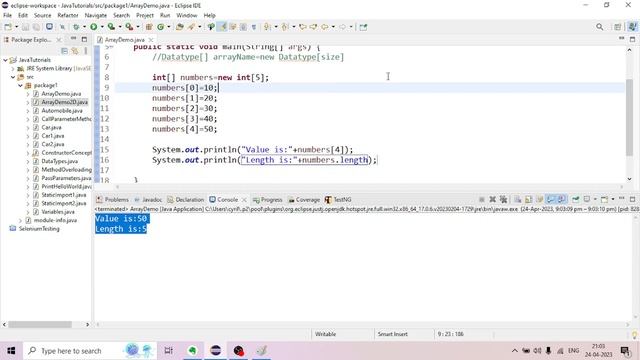
Task: Click the Clear Console icon
Action: 518,200
